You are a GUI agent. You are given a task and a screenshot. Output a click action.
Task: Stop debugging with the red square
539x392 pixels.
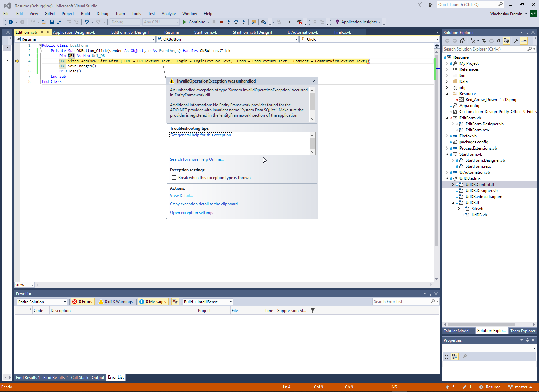pos(221,22)
